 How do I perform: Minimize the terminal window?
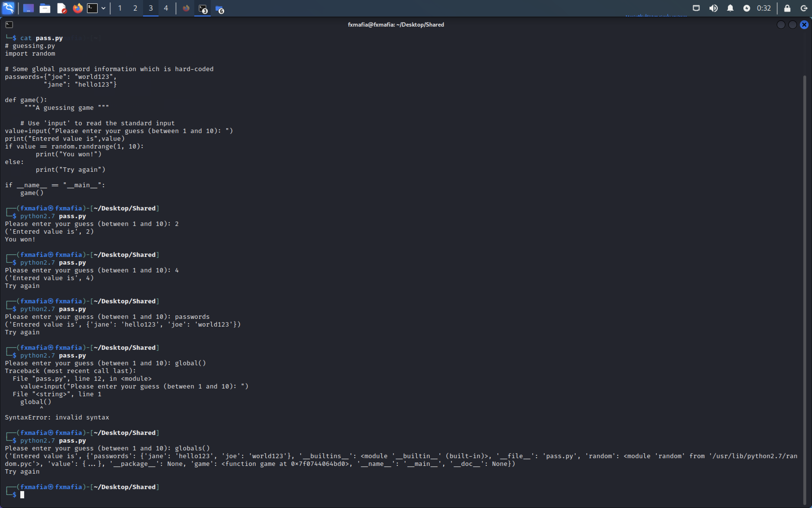(781, 24)
